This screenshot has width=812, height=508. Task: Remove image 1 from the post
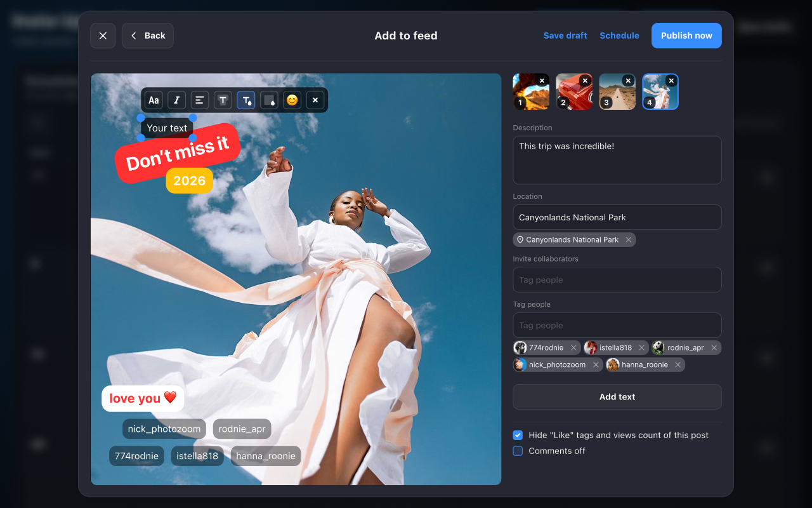pos(542,81)
